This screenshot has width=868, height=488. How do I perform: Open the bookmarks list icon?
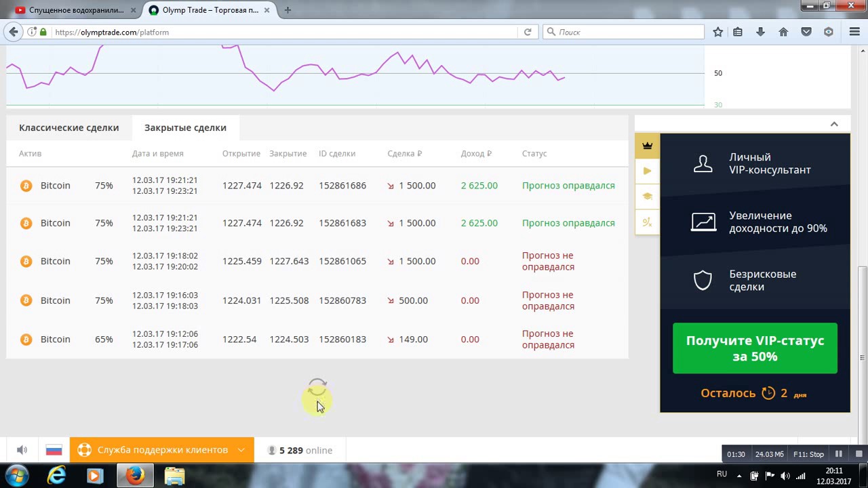(738, 32)
